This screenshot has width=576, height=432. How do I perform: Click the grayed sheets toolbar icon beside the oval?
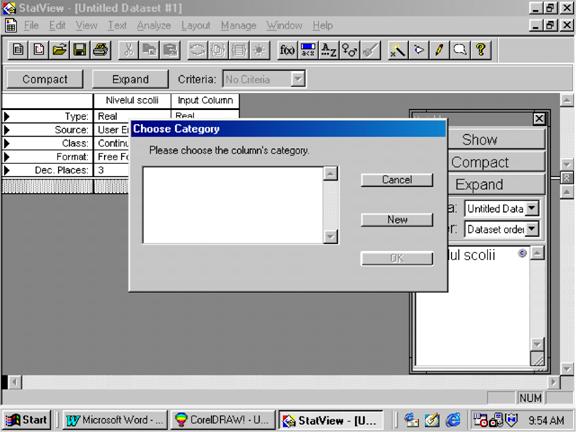coord(218,50)
